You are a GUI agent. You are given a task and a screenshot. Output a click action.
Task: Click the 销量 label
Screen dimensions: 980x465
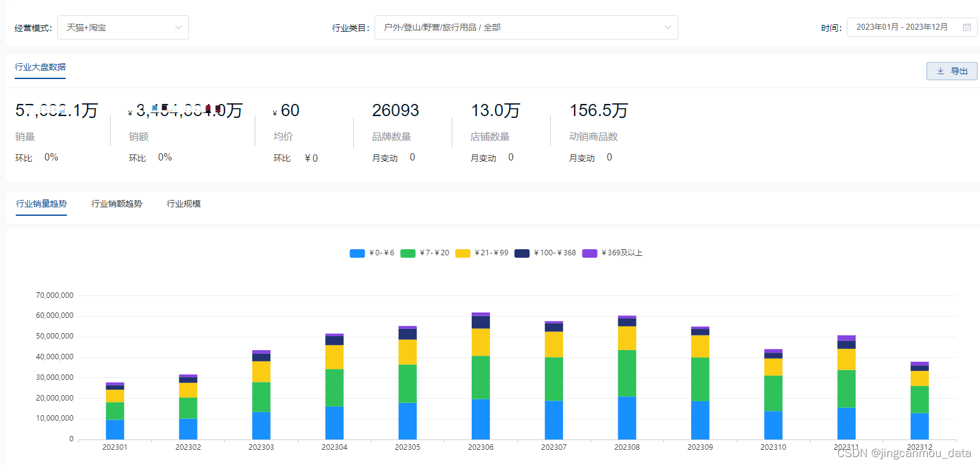point(25,137)
